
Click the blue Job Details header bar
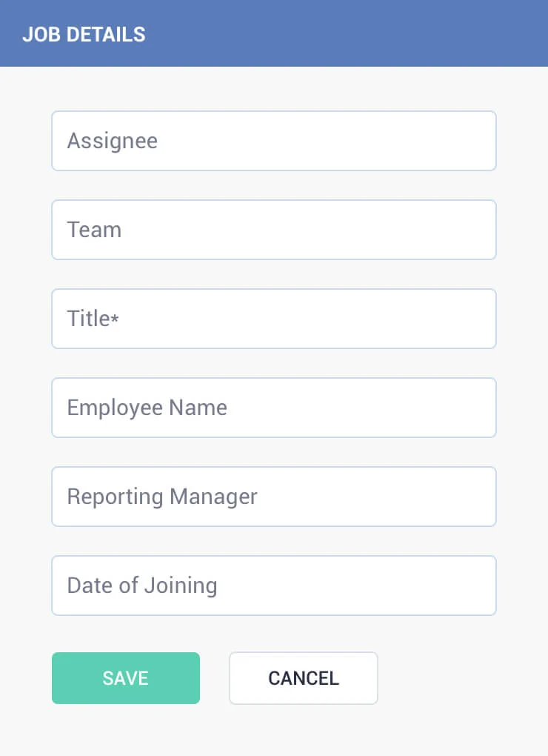[274, 33]
